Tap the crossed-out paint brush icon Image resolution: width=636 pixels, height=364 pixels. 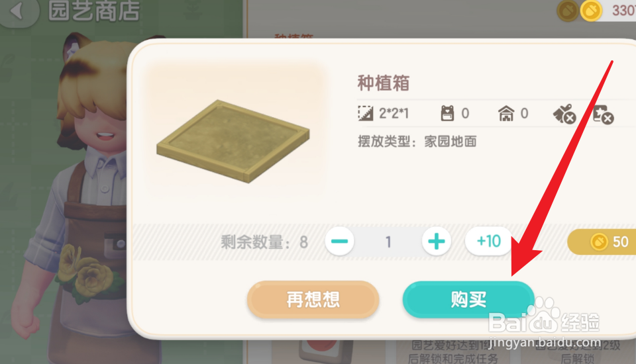(x=564, y=113)
